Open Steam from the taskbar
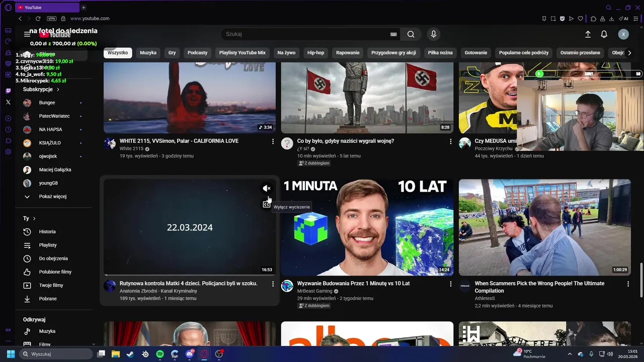Viewport: 644px width, 362px height. 130,354
